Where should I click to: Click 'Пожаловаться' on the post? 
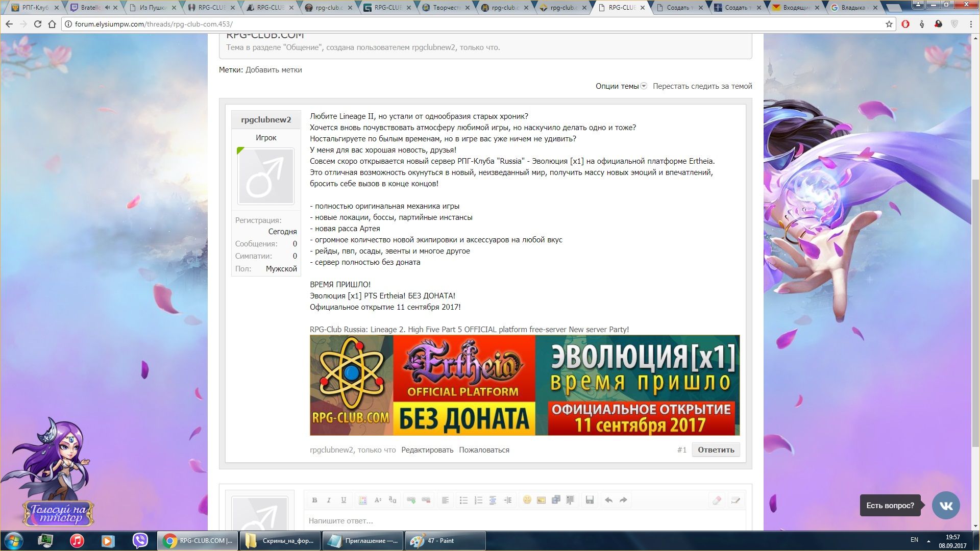(484, 450)
